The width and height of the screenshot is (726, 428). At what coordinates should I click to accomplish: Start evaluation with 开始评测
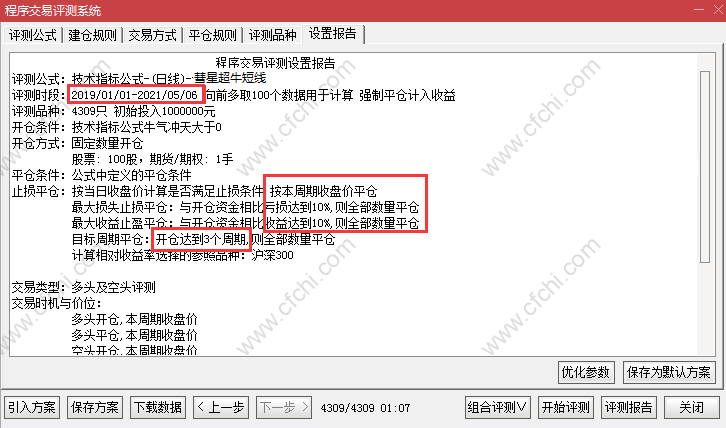pyautogui.click(x=566, y=408)
